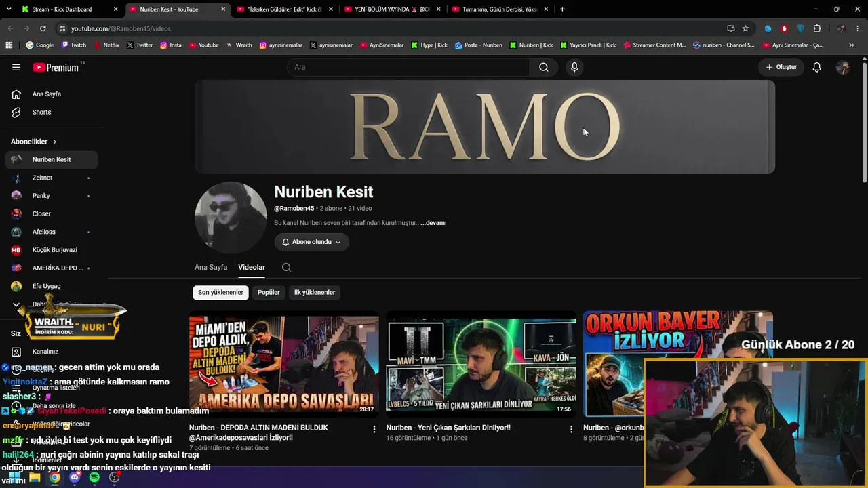
Task: Click the blue shield extension icon
Action: point(801,28)
